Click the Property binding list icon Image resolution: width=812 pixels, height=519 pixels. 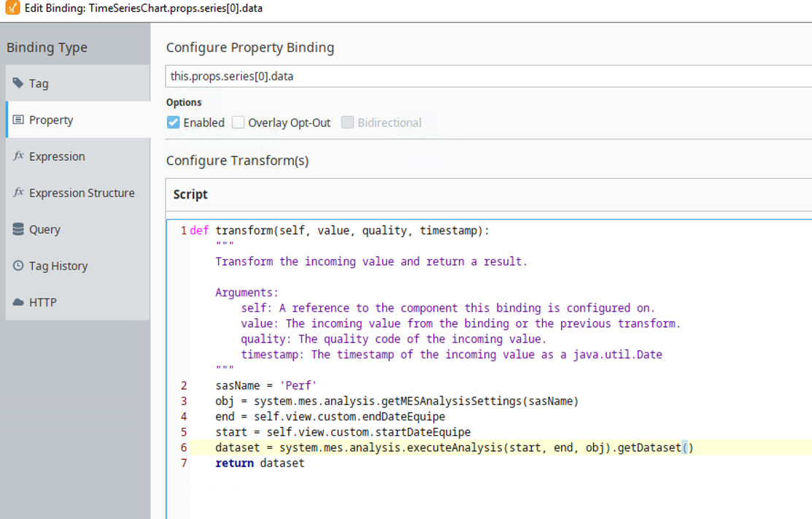18,120
